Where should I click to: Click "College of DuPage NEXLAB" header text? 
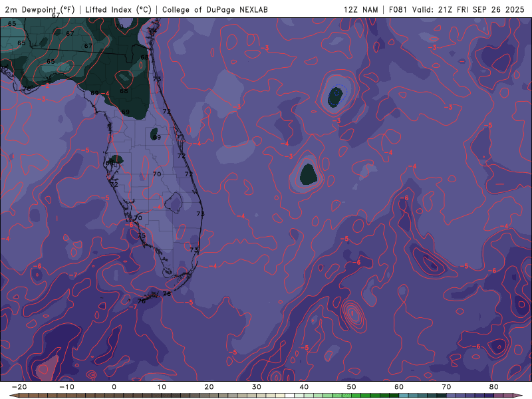click(215, 9)
